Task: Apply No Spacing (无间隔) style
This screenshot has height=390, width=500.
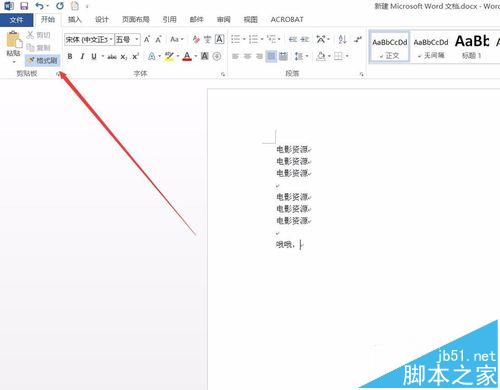Action: click(x=431, y=46)
